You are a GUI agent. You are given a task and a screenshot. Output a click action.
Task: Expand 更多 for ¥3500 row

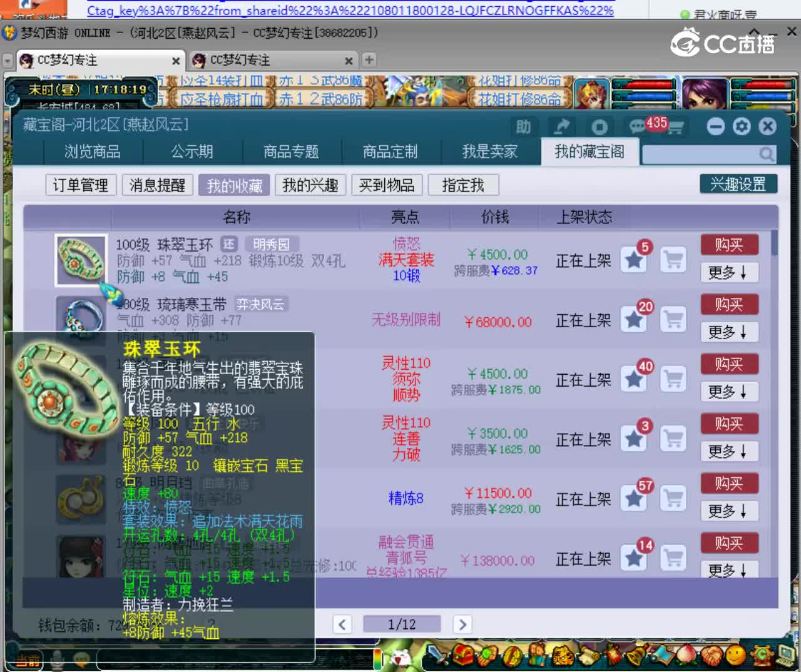[729, 452]
